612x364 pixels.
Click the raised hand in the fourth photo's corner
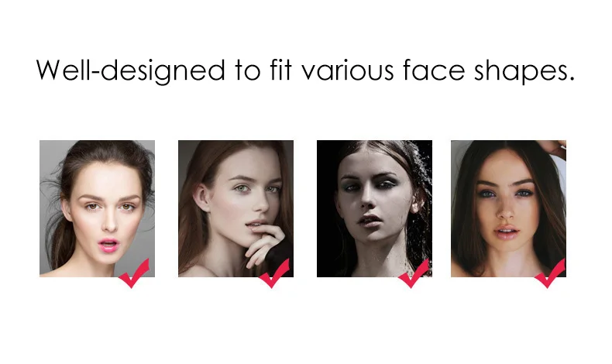coord(553,149)
